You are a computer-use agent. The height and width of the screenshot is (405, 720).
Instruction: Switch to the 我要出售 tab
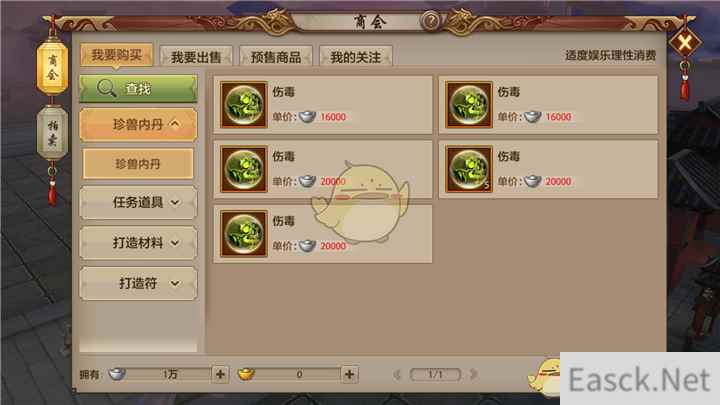[196, 57]
